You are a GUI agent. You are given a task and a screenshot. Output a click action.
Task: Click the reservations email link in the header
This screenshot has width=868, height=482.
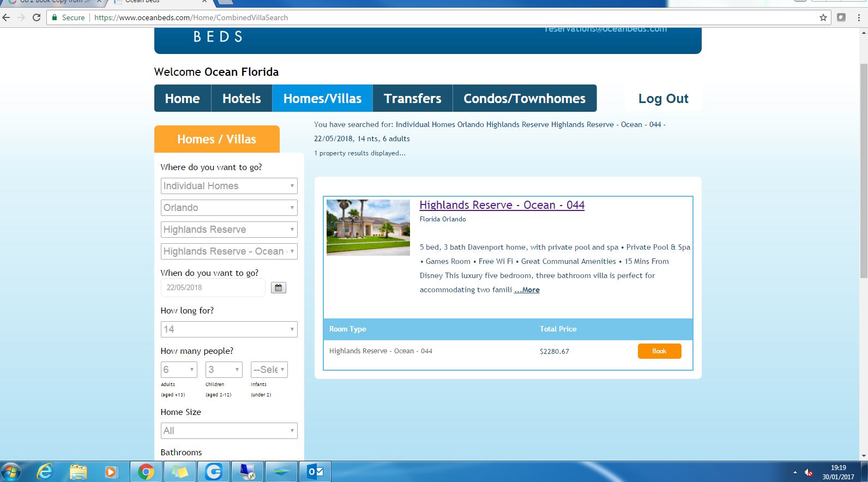[x=605, y=29]
